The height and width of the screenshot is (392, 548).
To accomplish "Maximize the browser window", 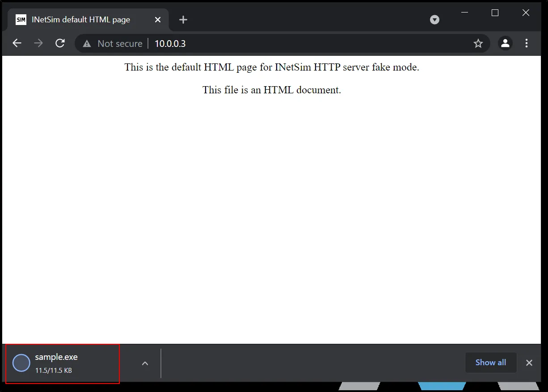I will (x=495, y=13).
